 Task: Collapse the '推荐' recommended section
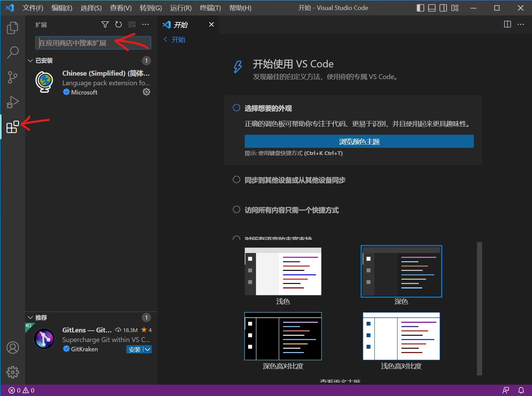tap(30, 318)
